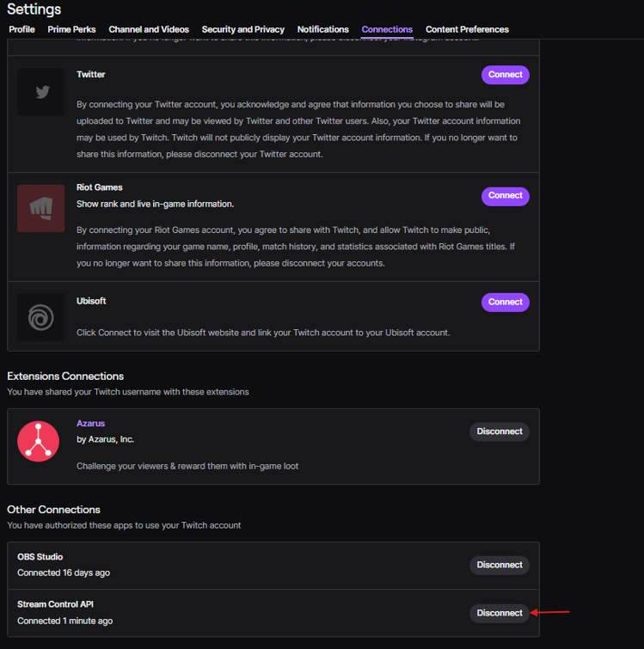
Task: Disconnect the Stream Control API app
Action: coord(500,613)
